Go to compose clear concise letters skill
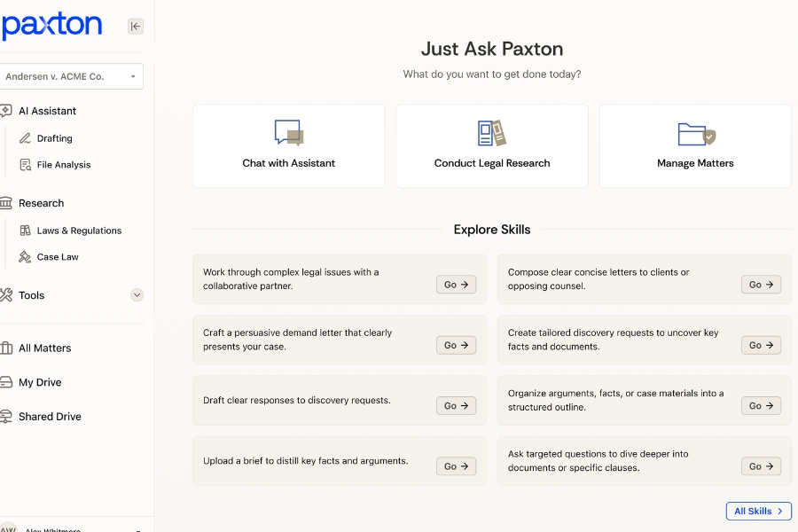The image size is (798, 532). click(761, 285)
